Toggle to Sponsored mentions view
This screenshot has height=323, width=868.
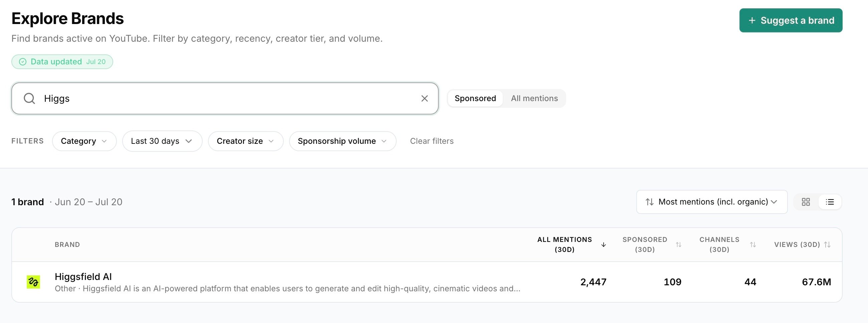pyautogui.click(x=475, y=98)
